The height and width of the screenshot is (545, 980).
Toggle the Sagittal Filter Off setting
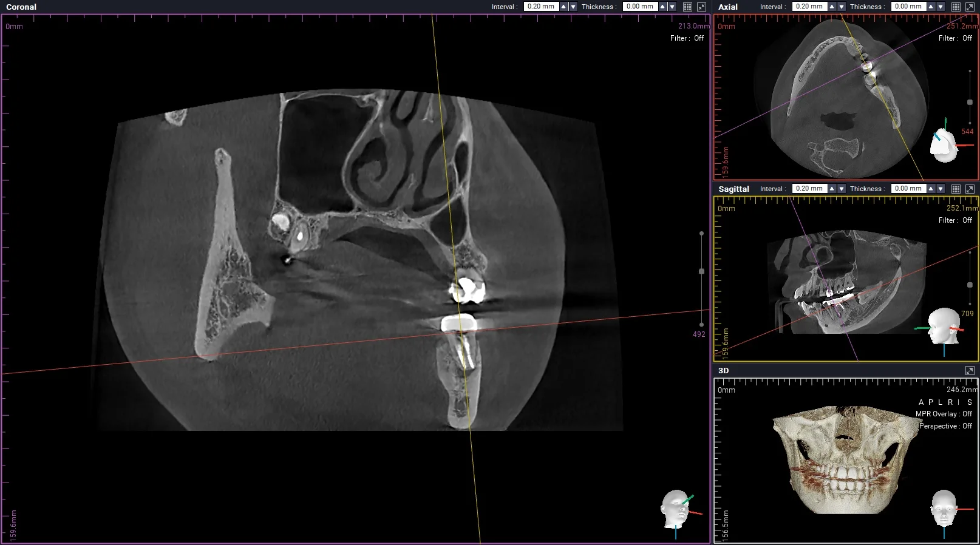tap(955, 220)
